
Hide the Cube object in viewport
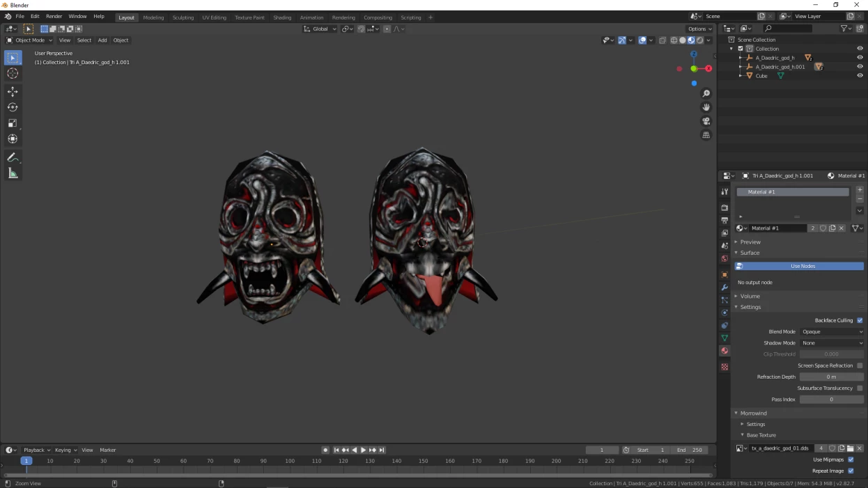860,76
